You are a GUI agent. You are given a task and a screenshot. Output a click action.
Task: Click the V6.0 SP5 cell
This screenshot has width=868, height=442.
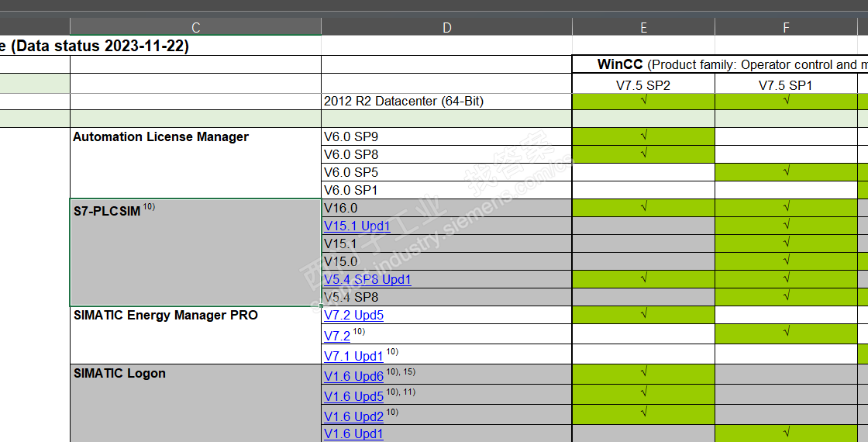[x=446, y=172]
